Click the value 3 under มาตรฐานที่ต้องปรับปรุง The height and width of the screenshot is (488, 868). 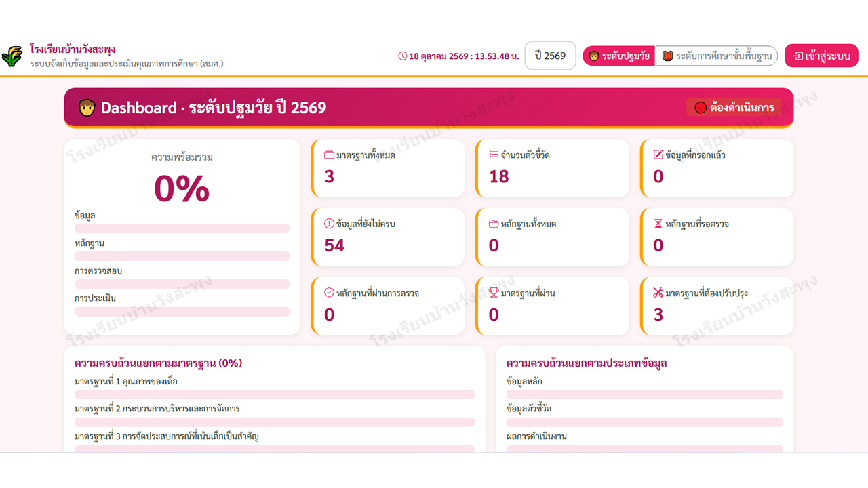[658, 314]
